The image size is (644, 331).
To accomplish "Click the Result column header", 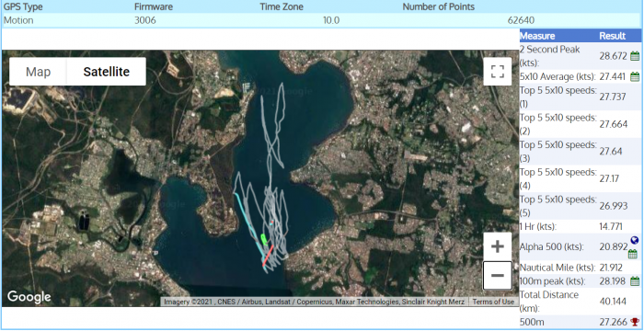I will click(612, 36).
